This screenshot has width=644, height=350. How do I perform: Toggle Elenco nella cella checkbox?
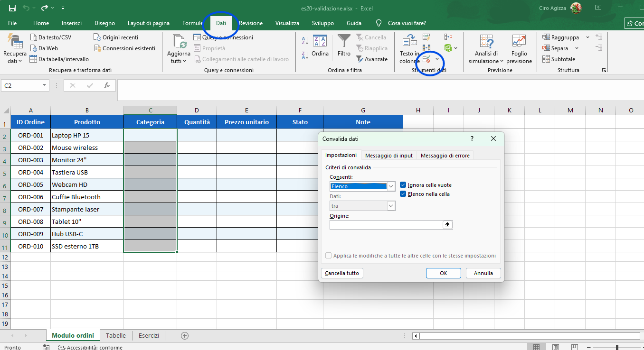click(403, 194)
